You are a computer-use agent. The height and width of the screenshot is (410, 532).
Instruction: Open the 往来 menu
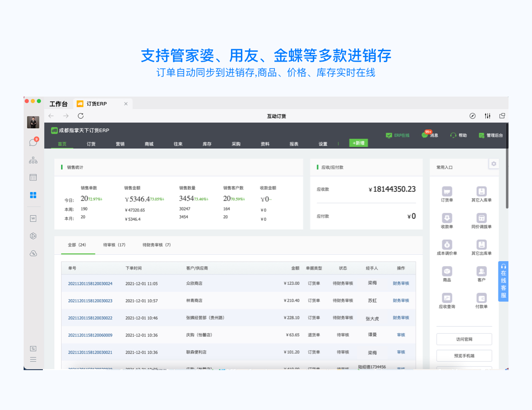178,144
